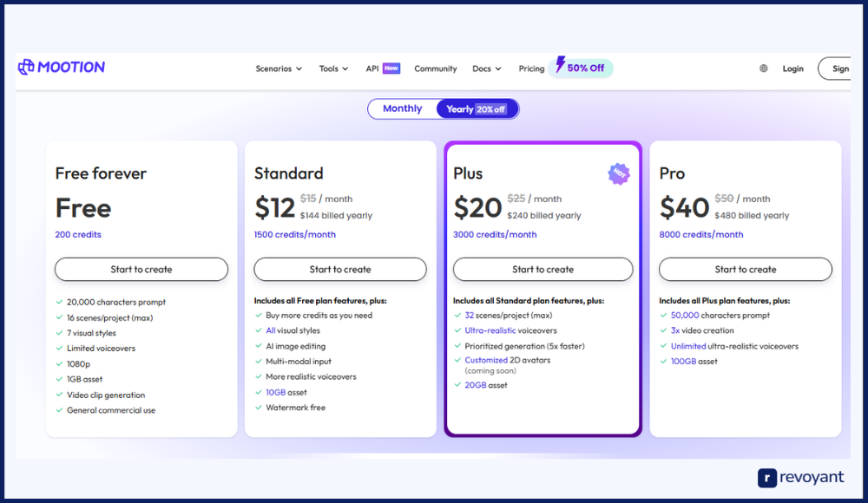Click '100GB asset' feature
The width and height of the screenshot is (868, 503).
point(694,362)
